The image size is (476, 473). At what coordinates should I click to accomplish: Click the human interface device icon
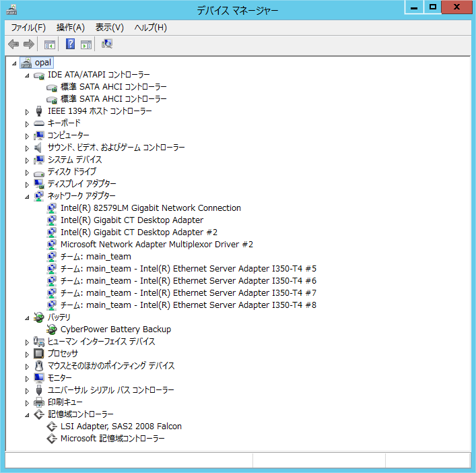(39, 342)
